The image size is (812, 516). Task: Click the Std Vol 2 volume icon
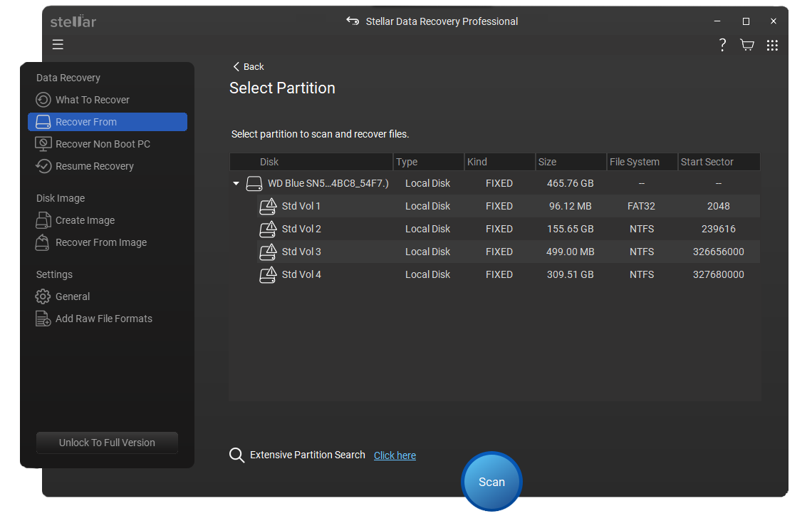[x=268, y=229]
